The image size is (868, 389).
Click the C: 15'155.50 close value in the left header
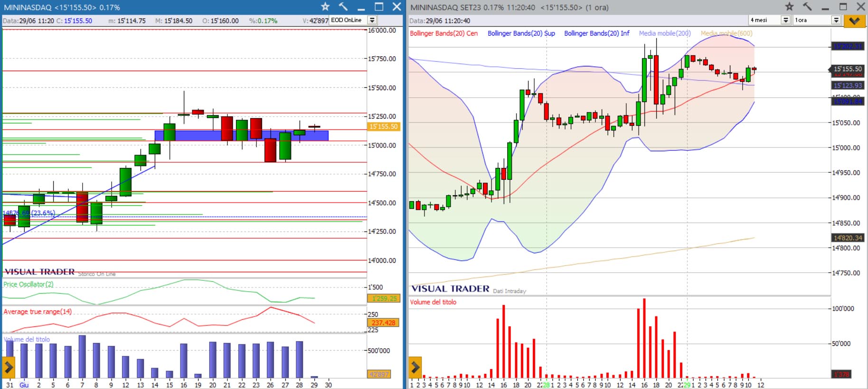pyautogui.click(x=74, y=20)
